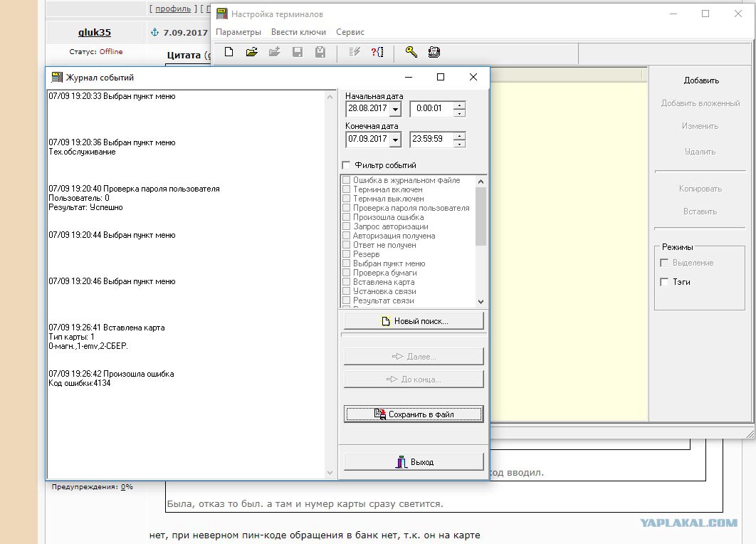756x544 pixels.
Task: Check Проверка пароля пользователя filter option
Action: [346, 208]
